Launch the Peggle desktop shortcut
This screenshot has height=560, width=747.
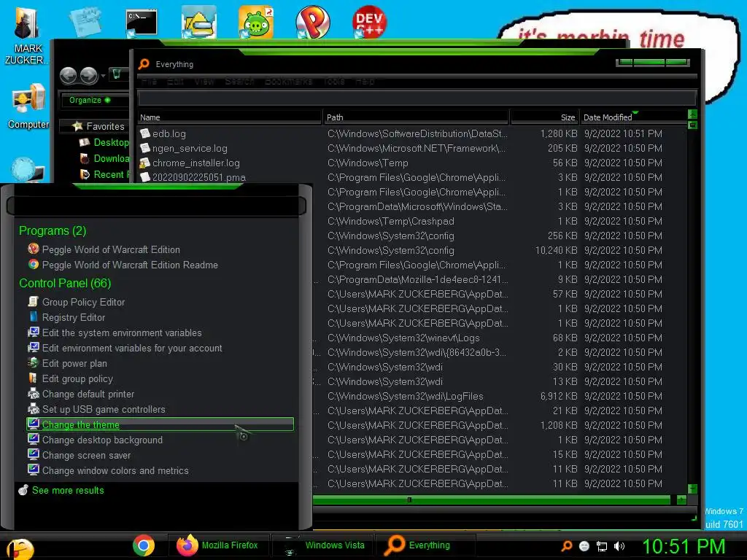pos(312,22)
